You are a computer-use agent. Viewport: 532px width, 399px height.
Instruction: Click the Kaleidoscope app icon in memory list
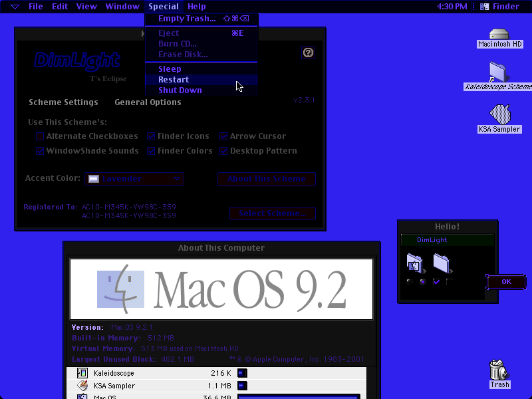pos(82,373)
